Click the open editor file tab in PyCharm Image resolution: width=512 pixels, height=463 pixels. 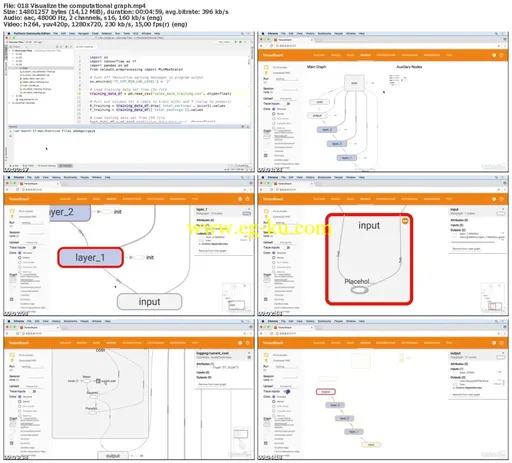[x=85, y=46]
